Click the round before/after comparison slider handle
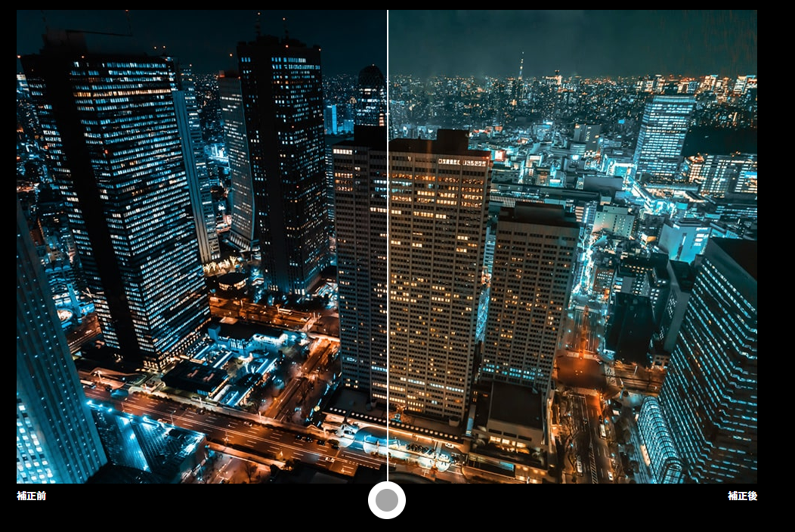 [387, 500]
